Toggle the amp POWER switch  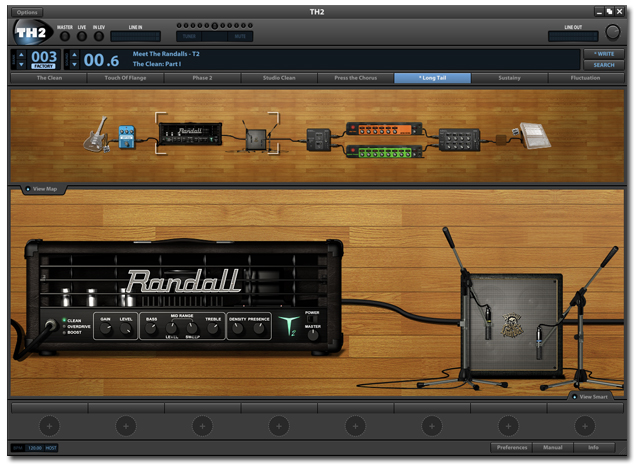(312, 319)
